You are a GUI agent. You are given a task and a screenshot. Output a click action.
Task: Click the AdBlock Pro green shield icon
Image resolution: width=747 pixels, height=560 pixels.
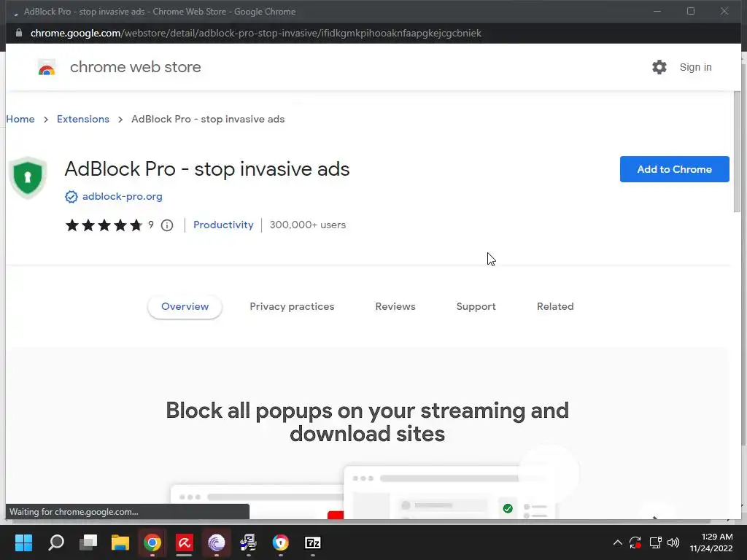coord(28,177)
